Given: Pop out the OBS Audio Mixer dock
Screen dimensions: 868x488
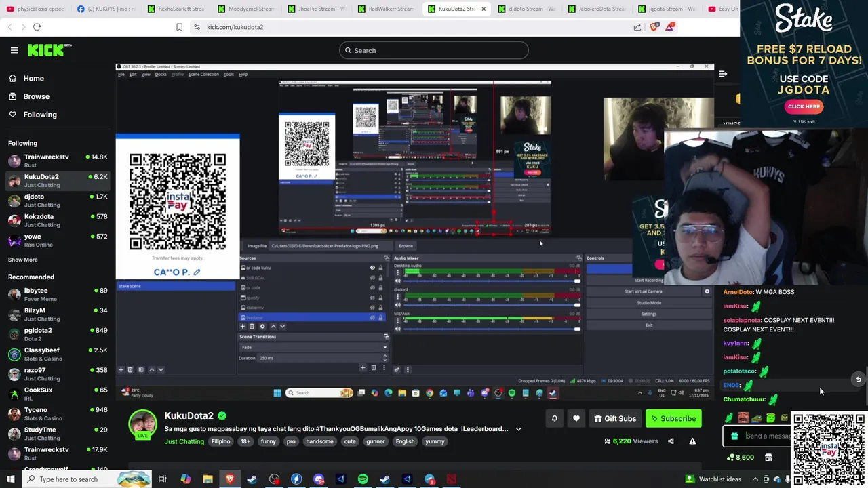Looking at the screenshot, I should [x=579, y=258].
